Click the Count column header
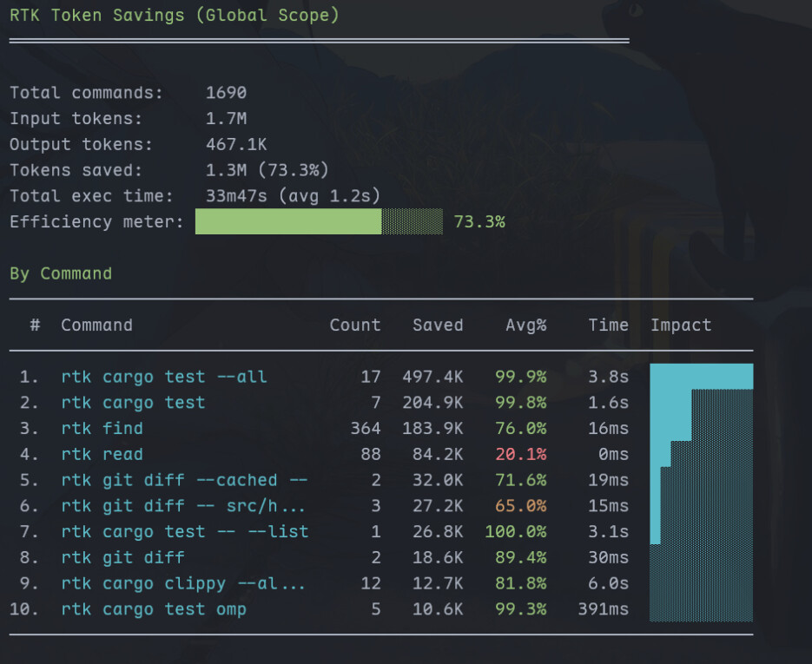 click(x=355, y=325)
